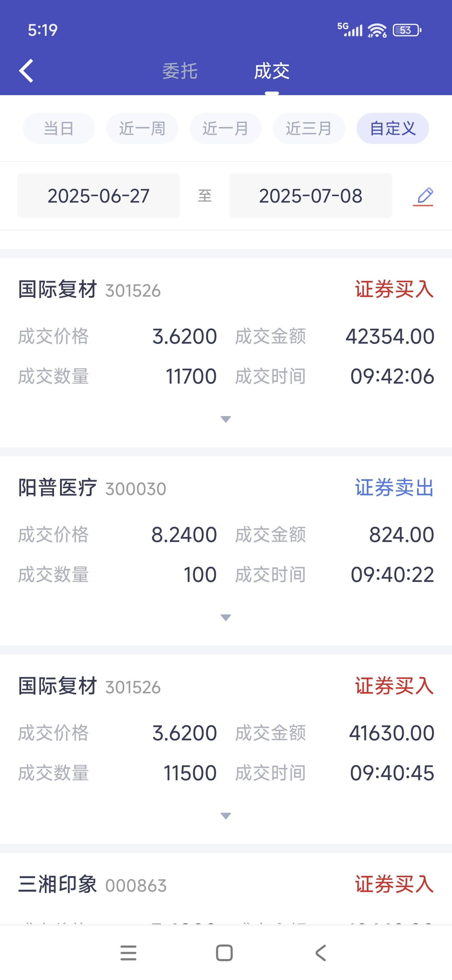This screenshot has height=980, width=452.
Task: Select the 近一月 filter chip
Action: 225,128
